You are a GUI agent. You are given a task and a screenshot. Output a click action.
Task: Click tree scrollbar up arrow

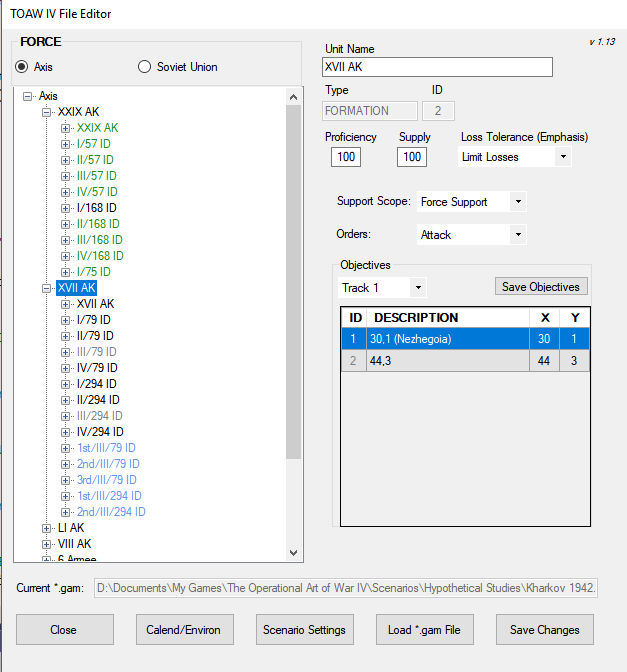(x=294, y=97)
